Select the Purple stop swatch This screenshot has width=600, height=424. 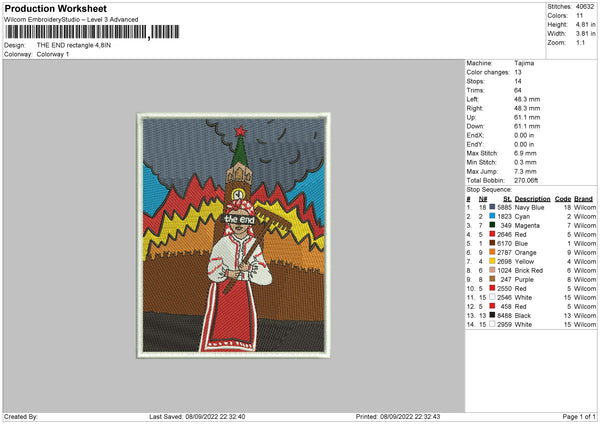(492, 279)
